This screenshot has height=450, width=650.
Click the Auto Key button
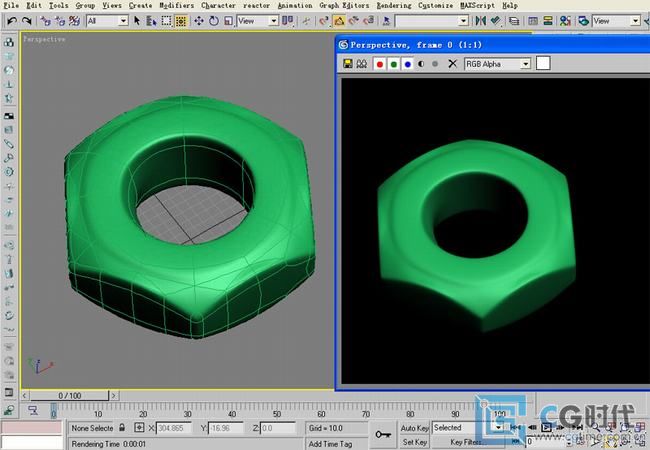414,428
